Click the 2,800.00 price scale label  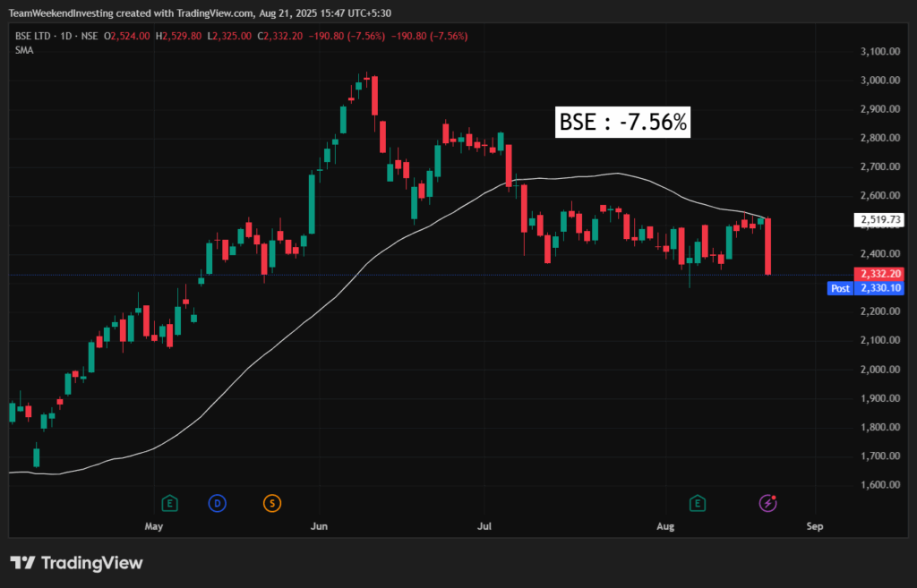pos(880,138)
